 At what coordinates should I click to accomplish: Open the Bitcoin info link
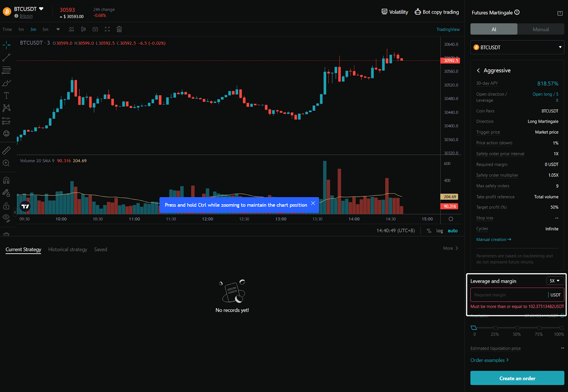pos(26,16)
